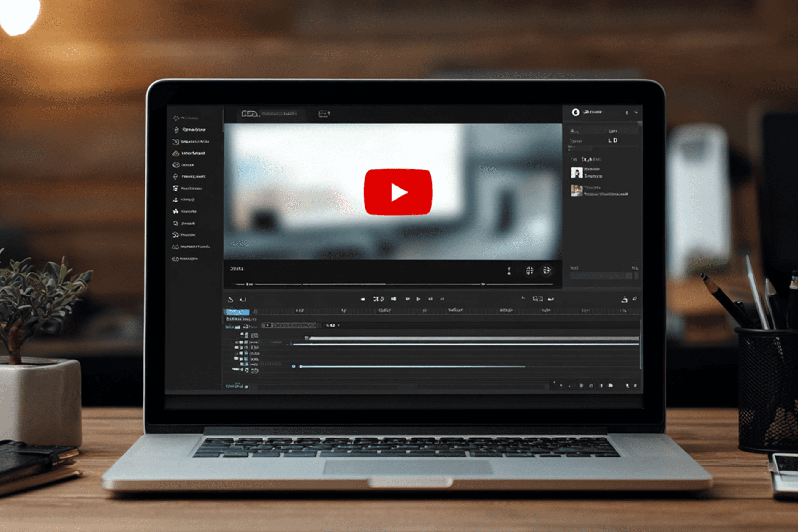Open the first thumbnail in the right panel list
798x532 pixels.
[577, 173]
